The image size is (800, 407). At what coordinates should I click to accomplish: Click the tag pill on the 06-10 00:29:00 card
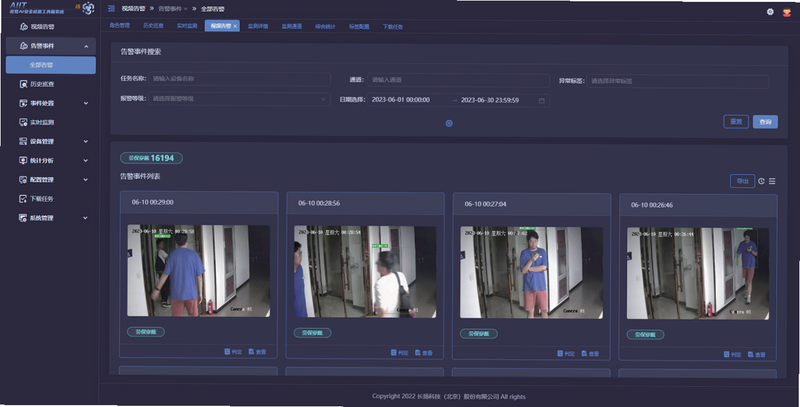coord(146,332)
